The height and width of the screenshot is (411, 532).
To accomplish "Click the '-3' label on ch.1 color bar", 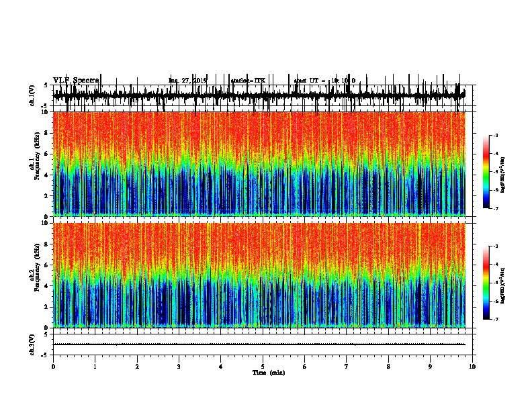I will tap(496, 136).
